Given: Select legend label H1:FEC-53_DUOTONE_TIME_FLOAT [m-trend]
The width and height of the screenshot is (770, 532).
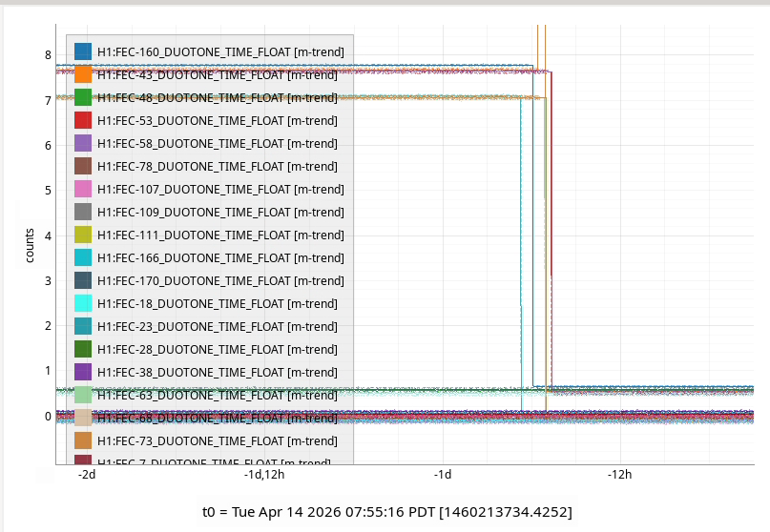Looking at the screenshot, I should tap(218, 121).
